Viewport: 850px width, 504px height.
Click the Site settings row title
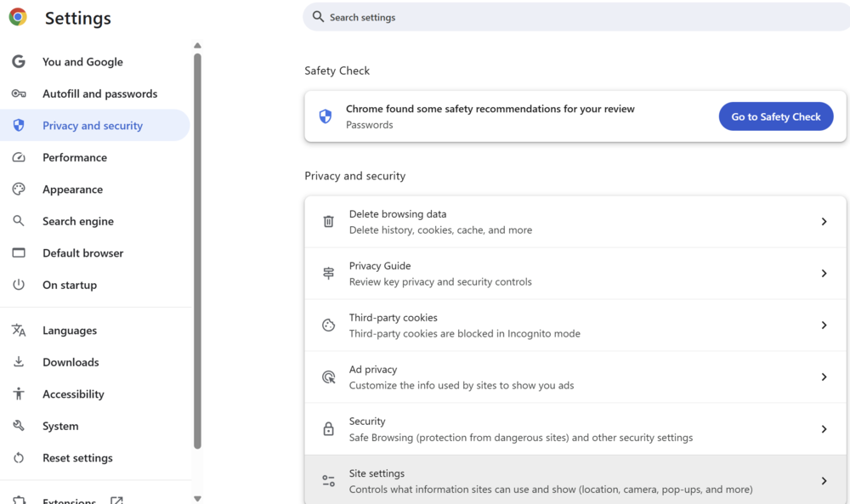[x=377, y=473]
